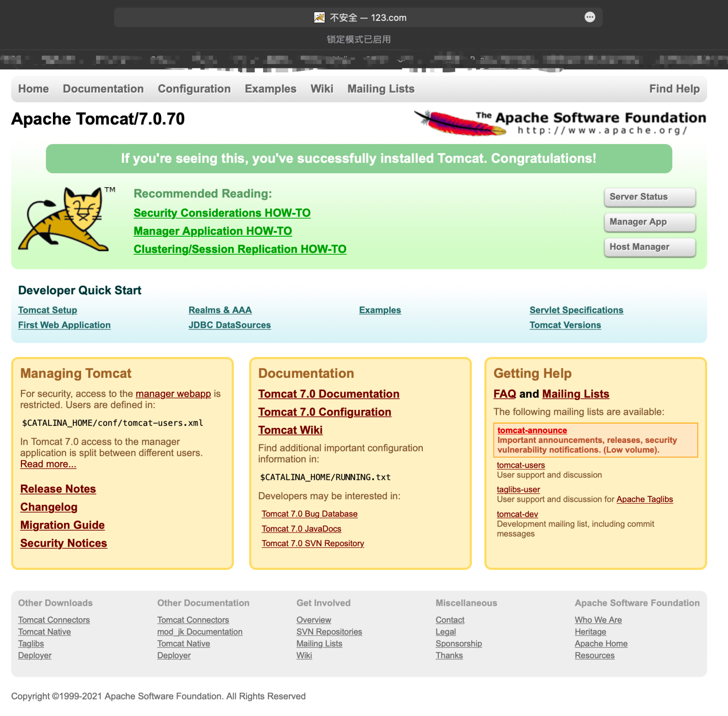The image size is (728, 716).
Task: Open the Server Status button
Action: point(649,197)
